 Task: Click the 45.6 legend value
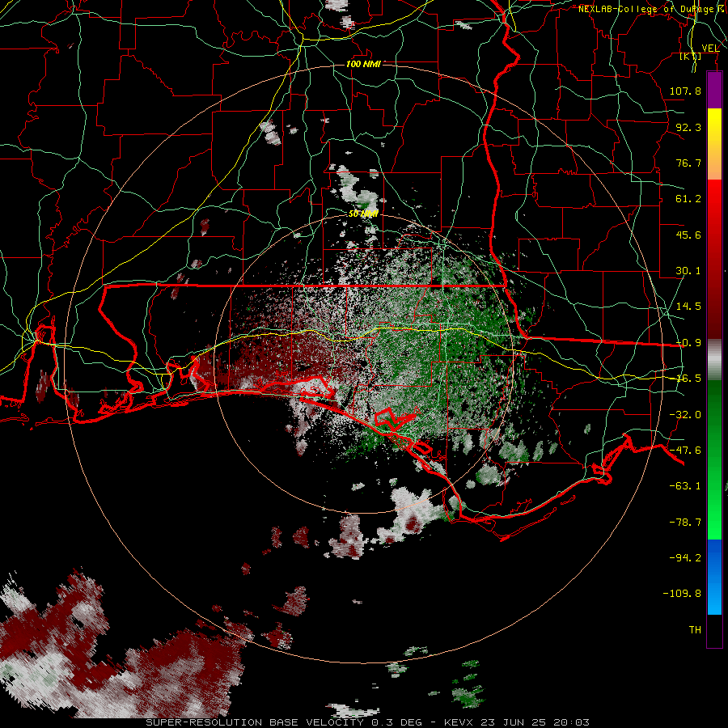coord(688,235)
